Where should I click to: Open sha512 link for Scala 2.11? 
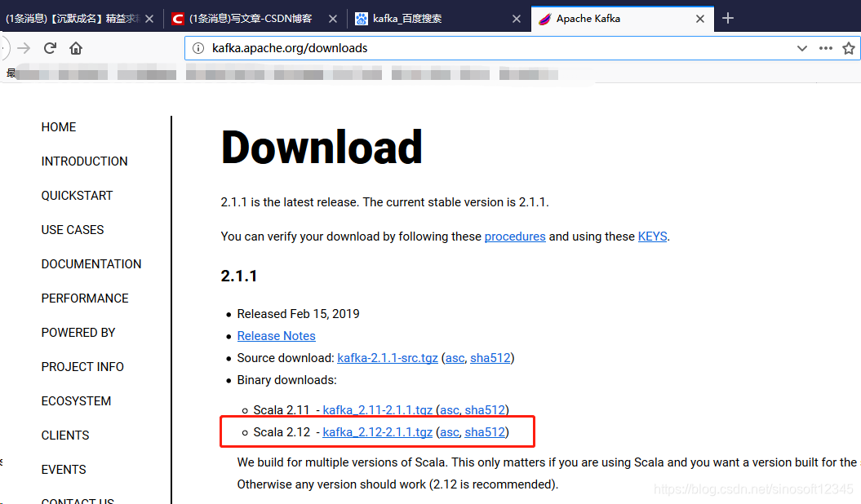coord(485,409)
